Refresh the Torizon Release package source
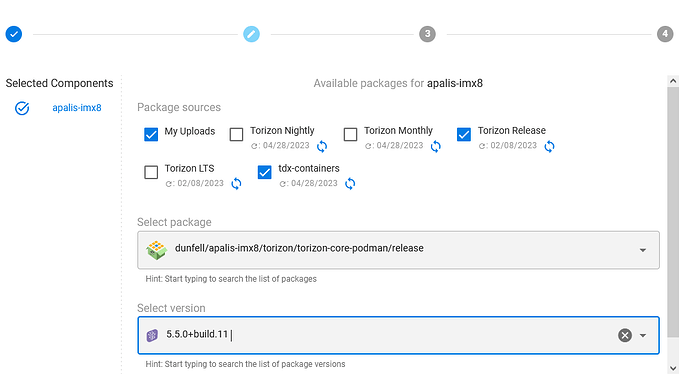 coord(549,147)
